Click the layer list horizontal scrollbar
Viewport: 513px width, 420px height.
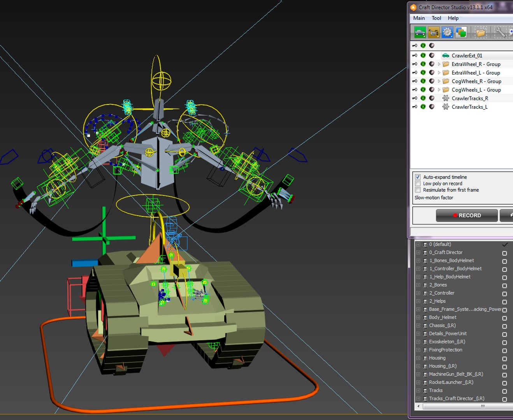[x=467, y=406]
